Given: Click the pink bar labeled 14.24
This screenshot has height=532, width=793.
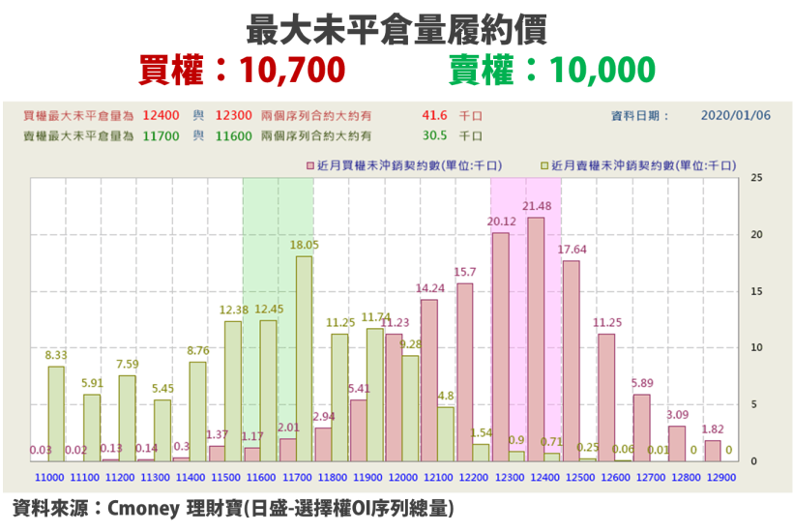Looking at the screenshot, I should (x=429, y=380).
